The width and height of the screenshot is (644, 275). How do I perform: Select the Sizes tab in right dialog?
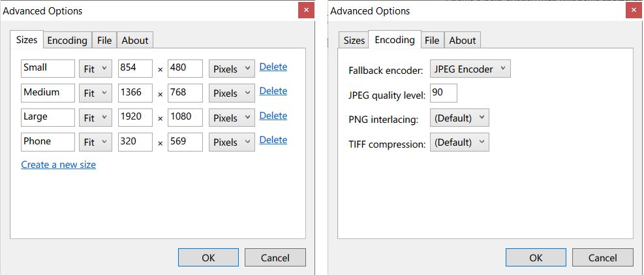(354, 40)
